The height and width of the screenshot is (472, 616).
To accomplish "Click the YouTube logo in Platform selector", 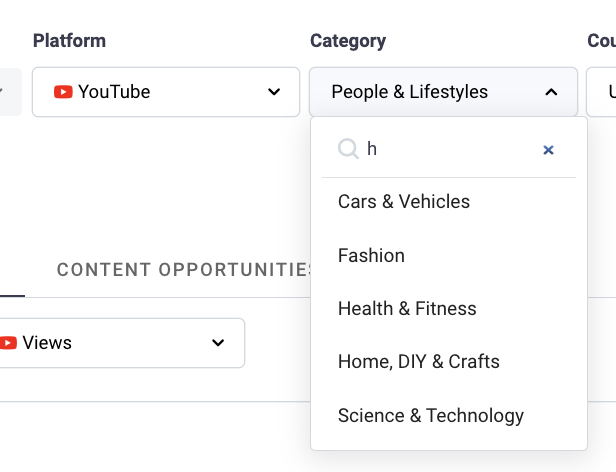I will (x=63, y=92).
